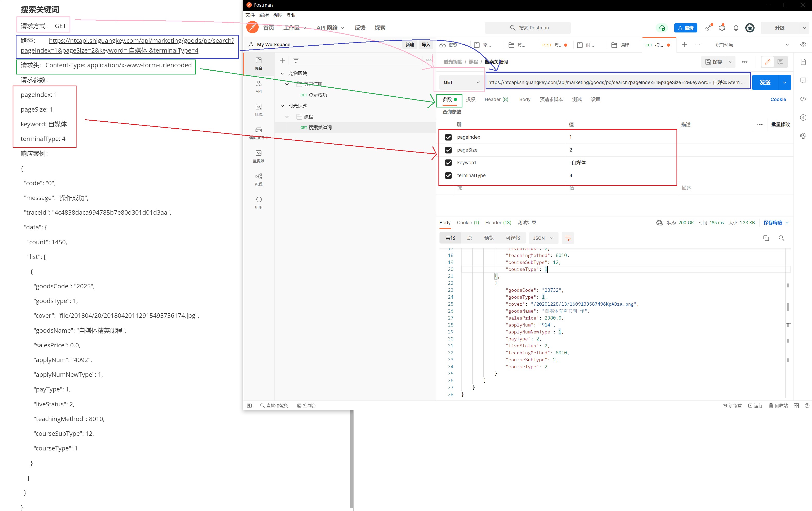The width and height of the screenshot is (812, 511).
Task: Click the Cookie link
Action: (x=777, y=99)
